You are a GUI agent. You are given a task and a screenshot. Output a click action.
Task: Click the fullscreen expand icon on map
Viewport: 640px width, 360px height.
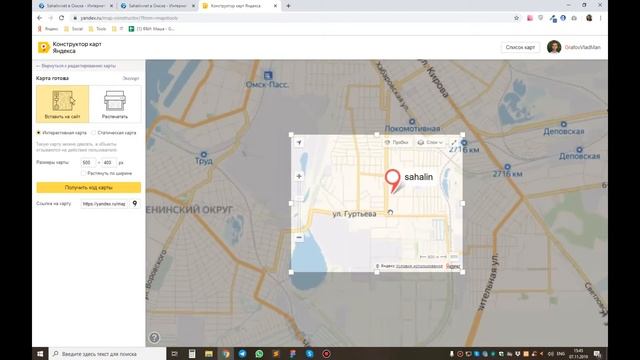[453, 142]
